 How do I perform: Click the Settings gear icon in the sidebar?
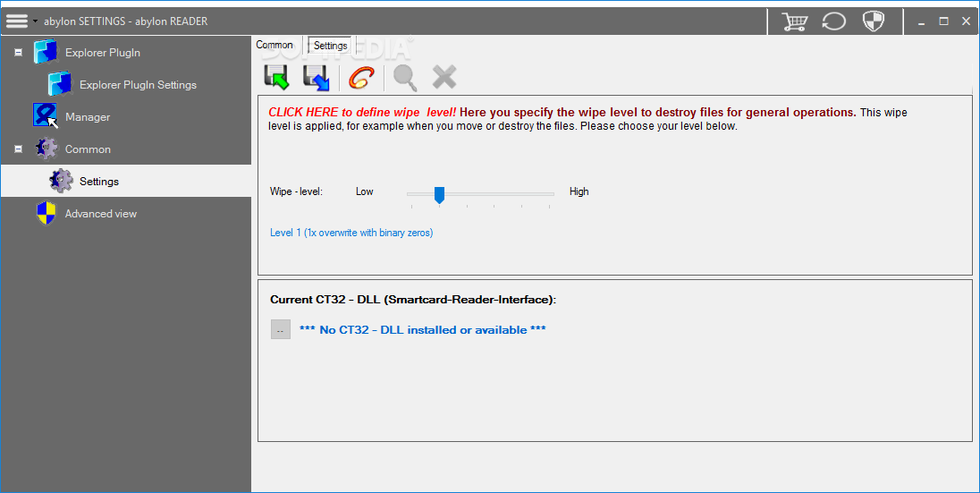pos(61,181)
